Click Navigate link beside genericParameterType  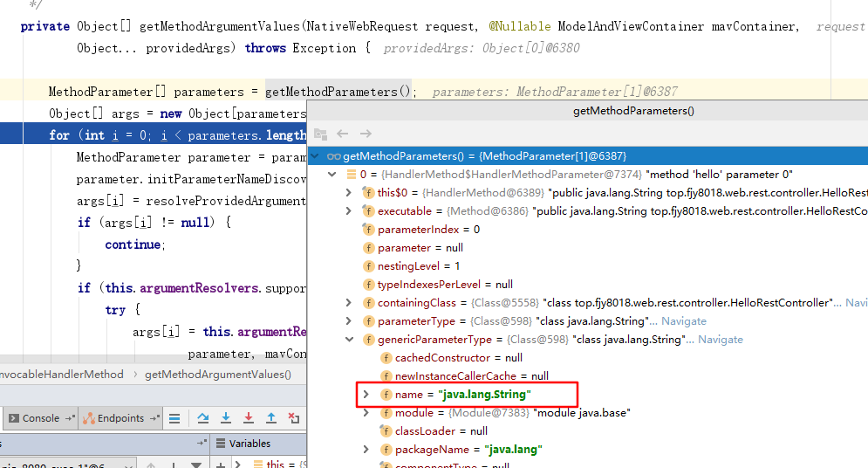721,340
